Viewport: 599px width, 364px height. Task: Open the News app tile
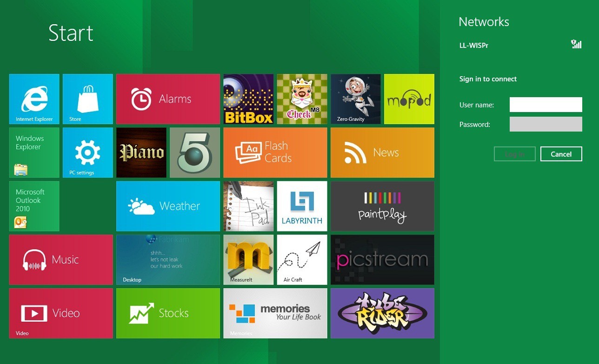tap(382, 152)
